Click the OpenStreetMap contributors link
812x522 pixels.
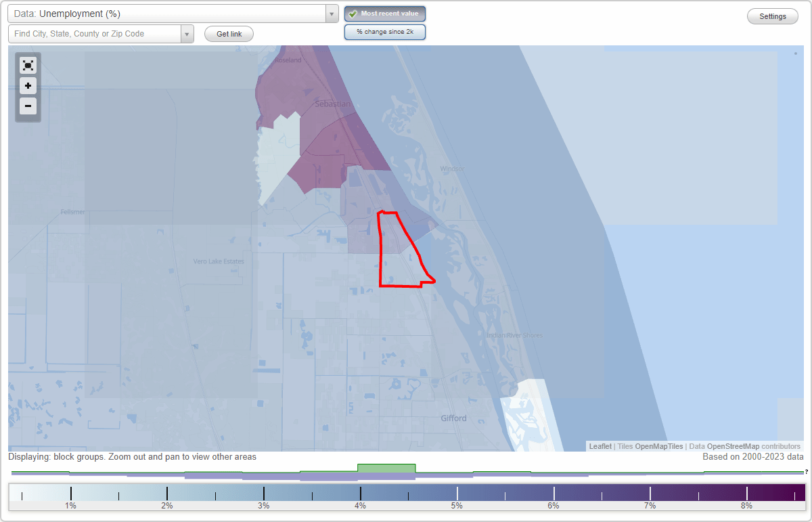(x=734, y=446)
